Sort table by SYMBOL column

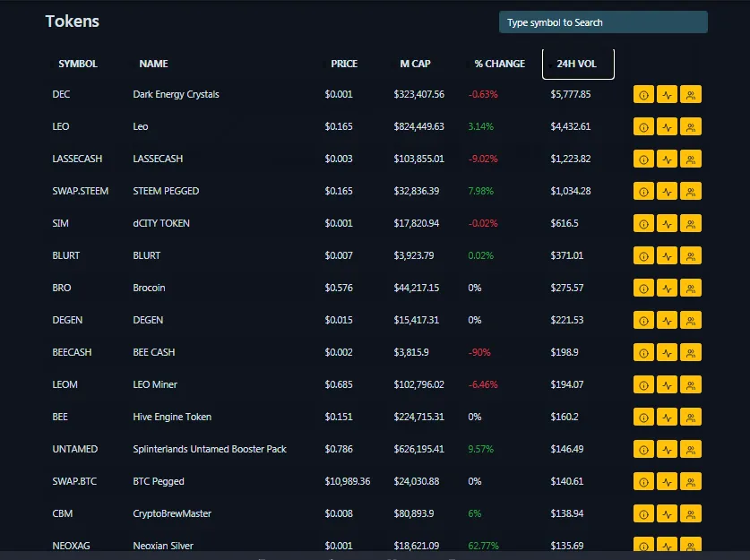click(78, 64)
